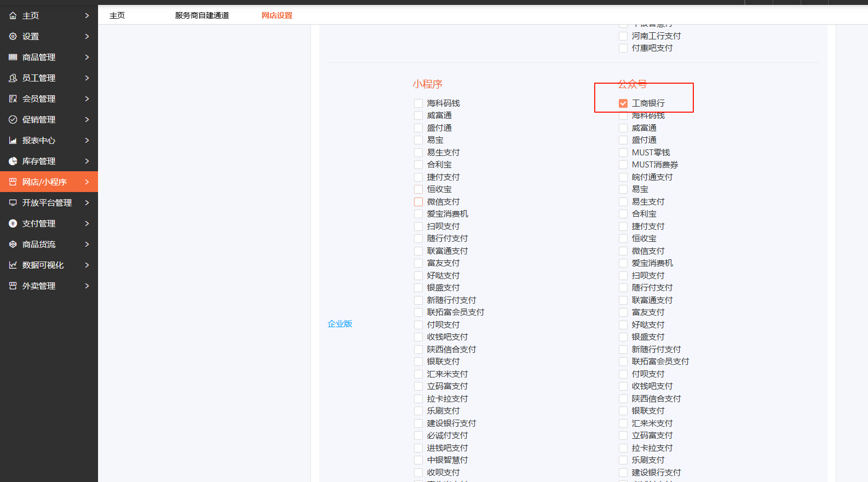
Task: Expand the 主页 sidebar chevron
Action: pyautogui.click(x=87, y=16)
